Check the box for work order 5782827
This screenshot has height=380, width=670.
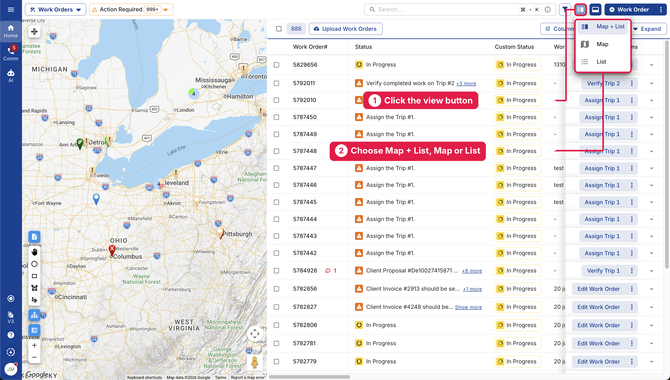(276, 307)
